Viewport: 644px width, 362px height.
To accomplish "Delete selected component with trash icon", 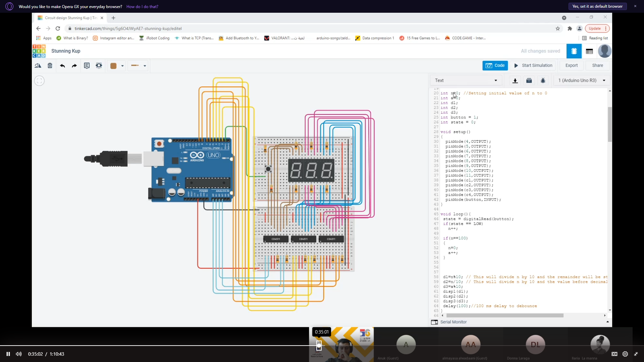I will click(50, 66).
